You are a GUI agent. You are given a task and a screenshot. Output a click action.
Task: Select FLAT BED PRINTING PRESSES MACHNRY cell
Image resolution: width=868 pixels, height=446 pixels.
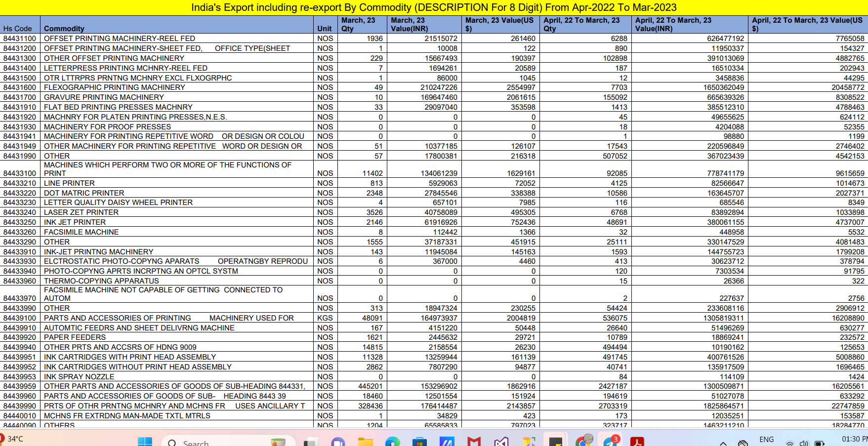pyautogui.click(x=176, y=107)
